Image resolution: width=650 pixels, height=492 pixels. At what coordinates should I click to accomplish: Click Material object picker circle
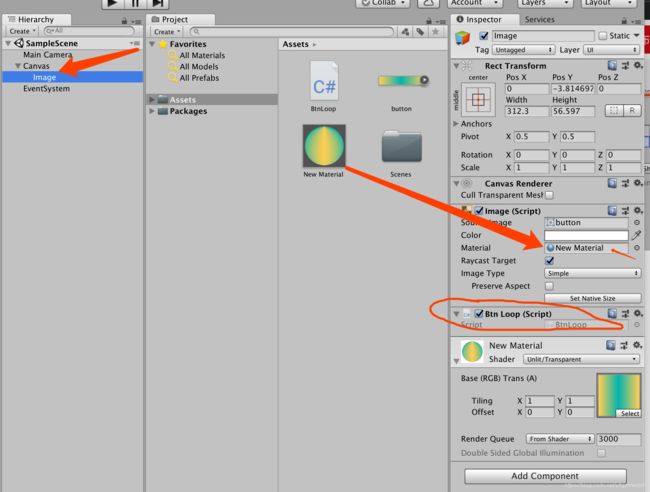point(637,248)
